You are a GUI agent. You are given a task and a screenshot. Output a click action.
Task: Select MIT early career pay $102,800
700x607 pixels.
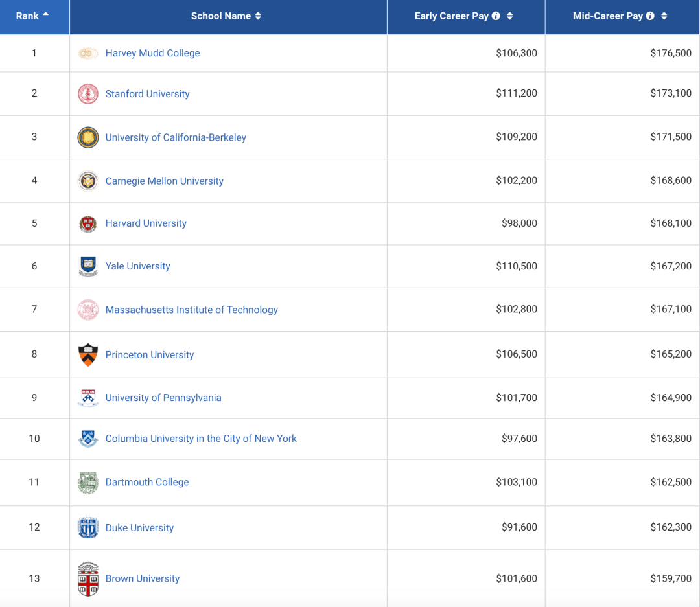517,309
